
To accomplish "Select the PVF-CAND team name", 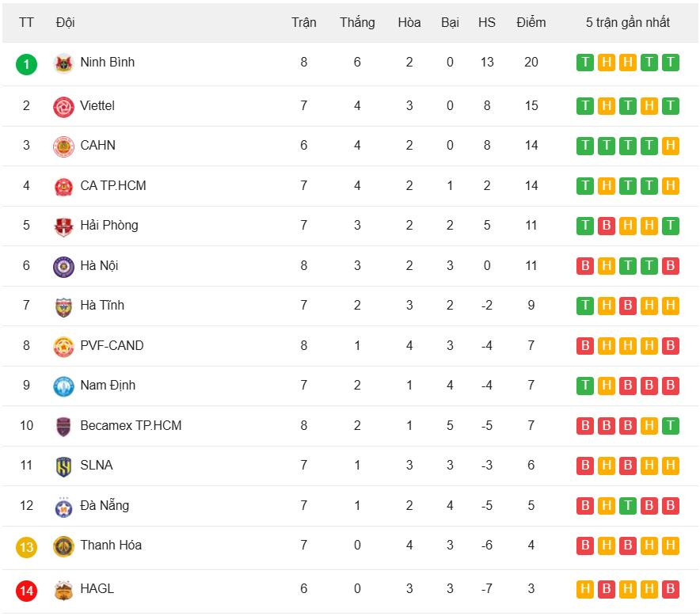I will [112, 345].
